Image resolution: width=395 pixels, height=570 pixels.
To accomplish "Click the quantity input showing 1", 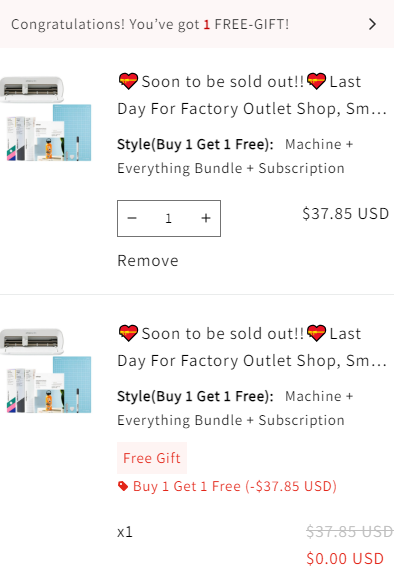I will [169, 218].
